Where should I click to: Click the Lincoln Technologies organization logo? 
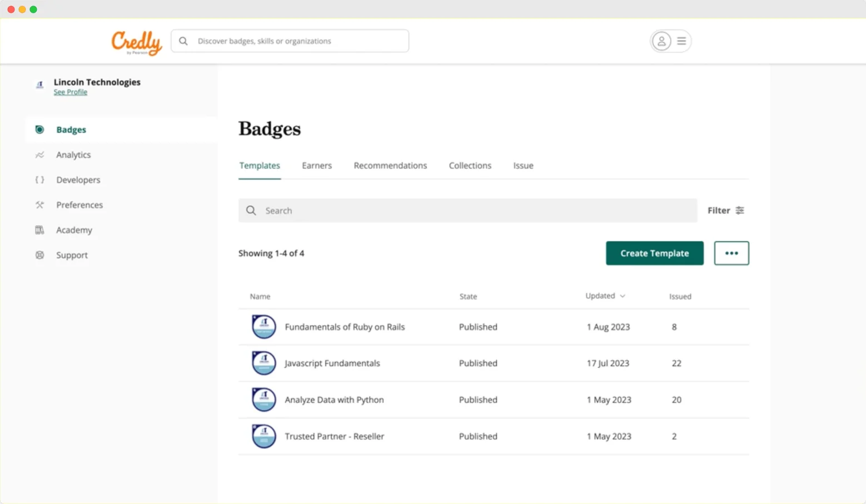point(39,85)
